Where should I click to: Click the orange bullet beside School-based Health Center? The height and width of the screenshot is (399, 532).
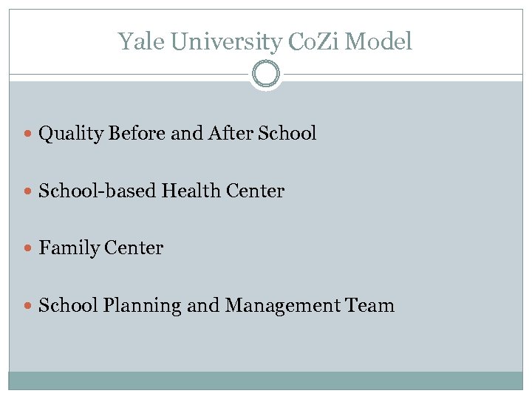[x=28, y=191]
